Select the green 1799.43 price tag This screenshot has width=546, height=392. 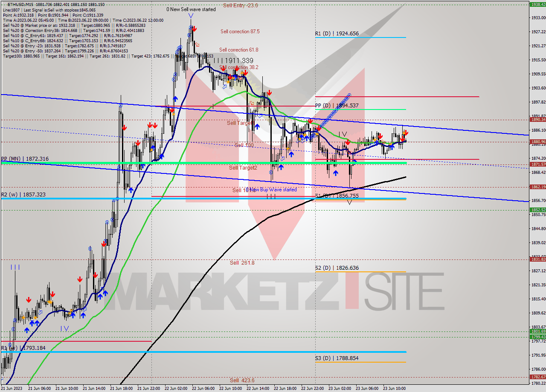tap(537, 337)
